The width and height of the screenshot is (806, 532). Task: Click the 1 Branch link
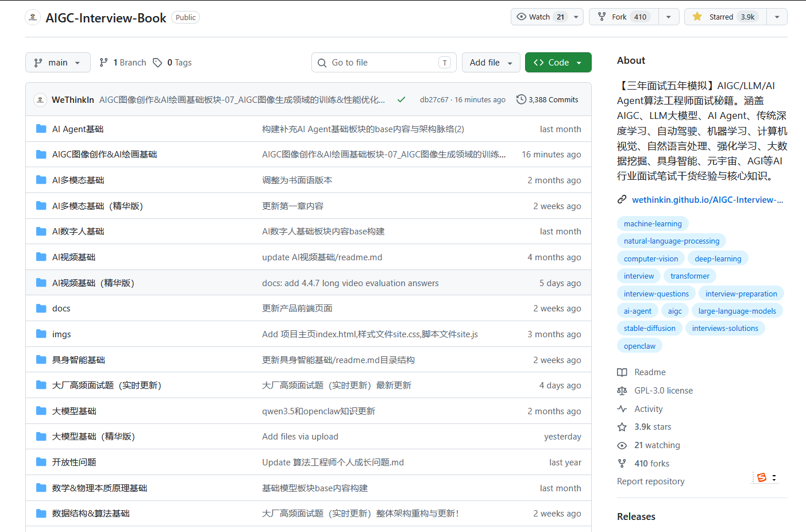(122, 63)
